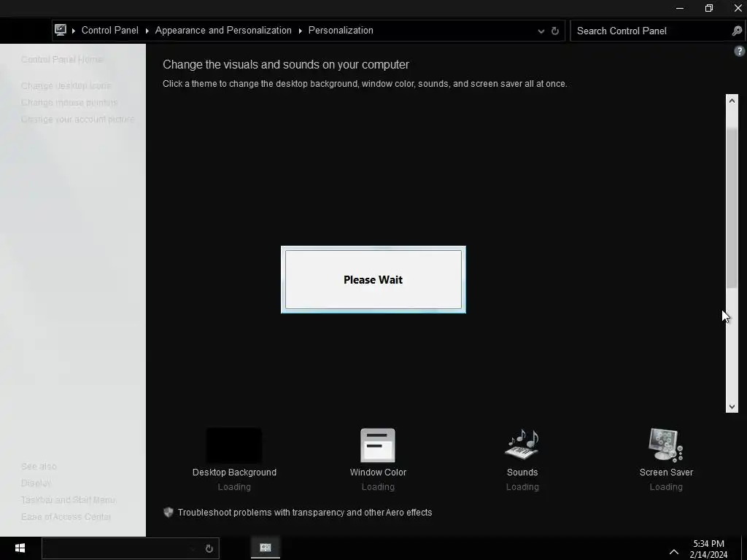
Task: Click the Window Color label
Action: 378,472
